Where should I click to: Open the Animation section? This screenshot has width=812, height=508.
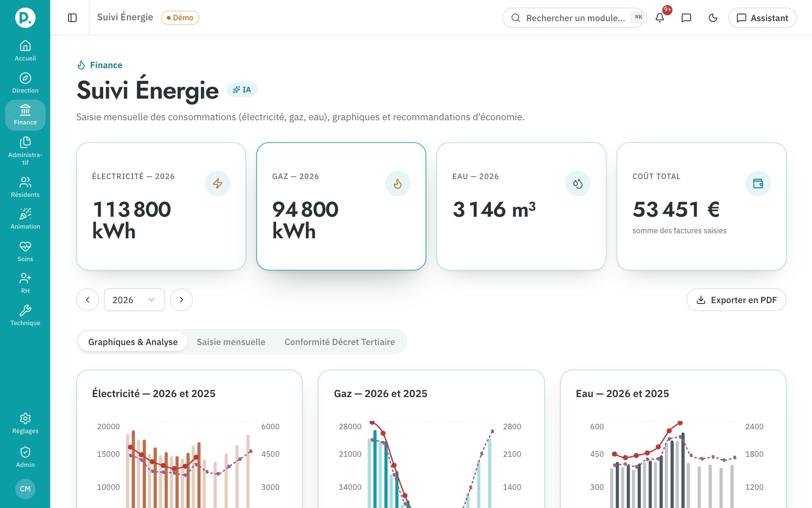click(x=25, y=219)
